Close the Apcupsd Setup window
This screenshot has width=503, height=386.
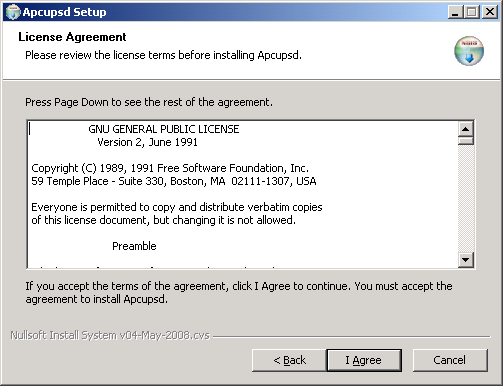click(x=490, y=12)
